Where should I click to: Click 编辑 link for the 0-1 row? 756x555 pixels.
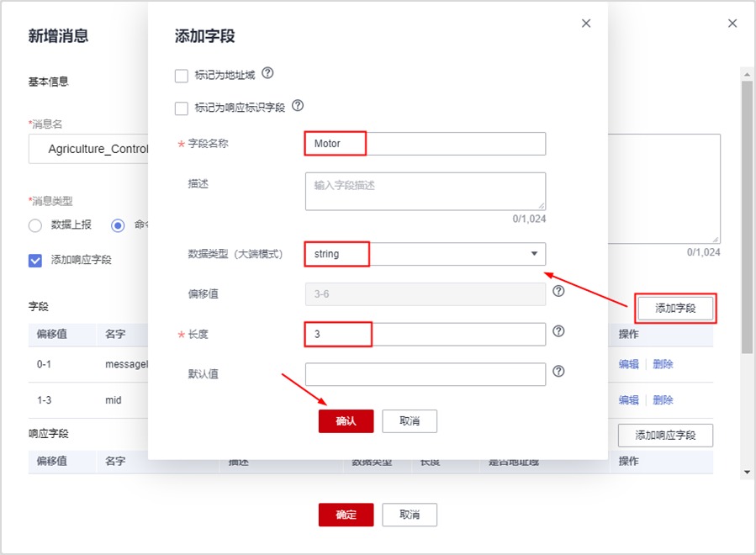click(x=629, y=364)
